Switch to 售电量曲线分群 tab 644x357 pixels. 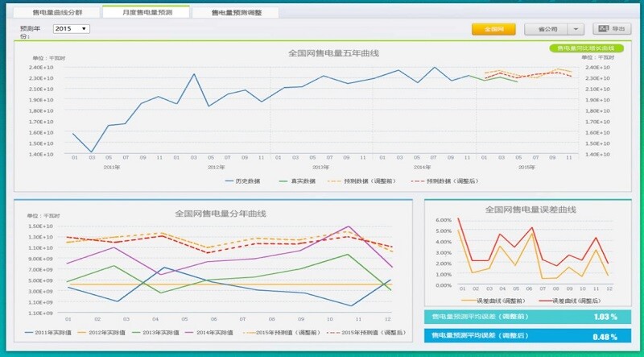click(x=56, y=13)
